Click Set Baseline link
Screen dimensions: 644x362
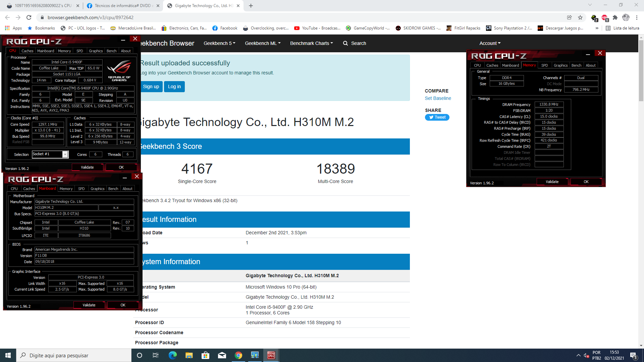pos(438,98)
